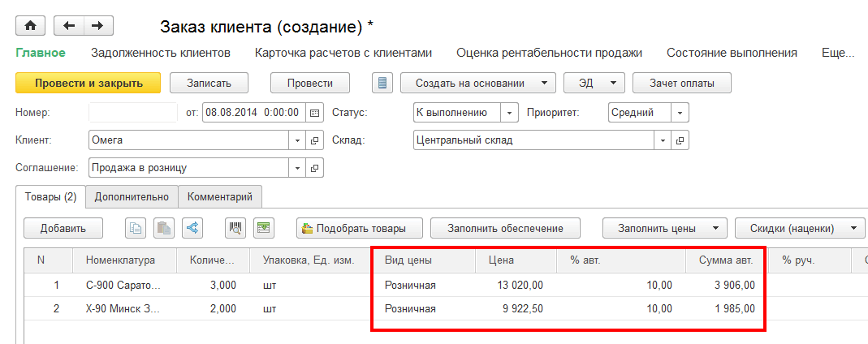Switch to the Дополнительно tab
The height and width of the screenshot is (344, 868).
pyautogui.click(x=132, y=196)
